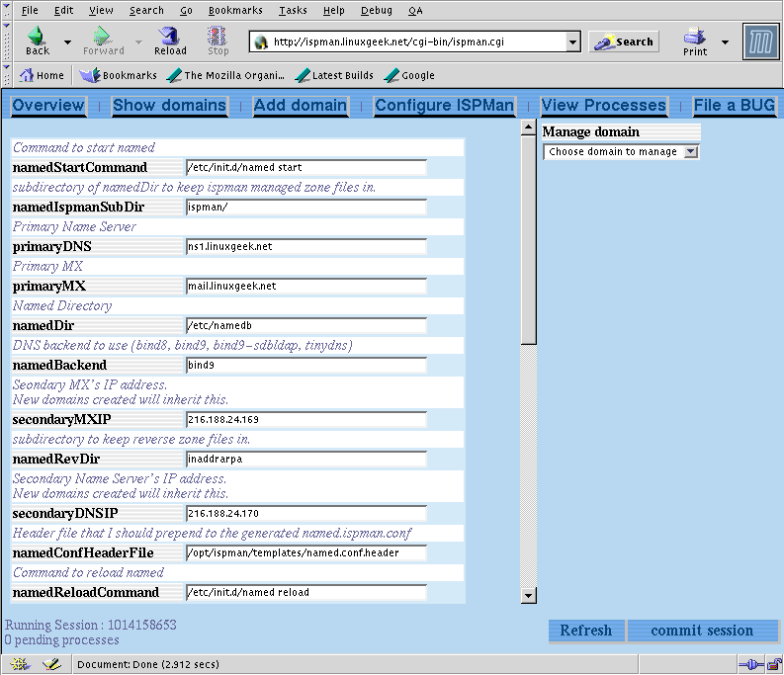Image resolution: width=784 pixels, height=675 pixels.
Task: Open the URL bar history dropdown
Action: (573, 42)
